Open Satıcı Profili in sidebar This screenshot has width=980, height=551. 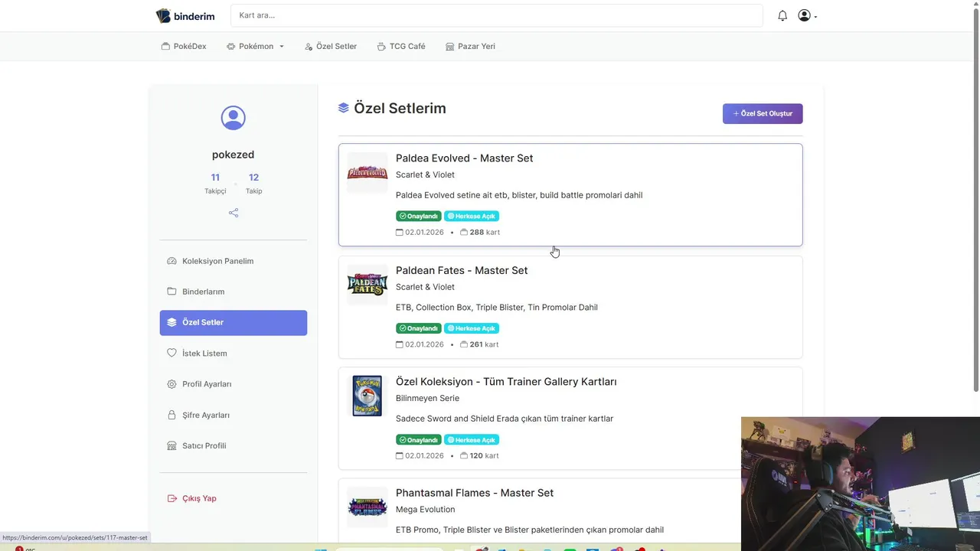coord(233,445)
